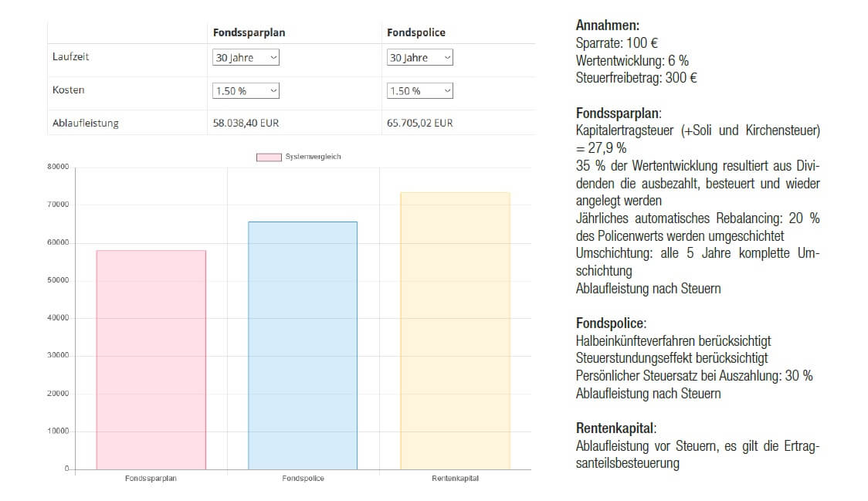Screen dimensions: 868x501
Task: Click the Systemvergleich legend label
Action: [x=314, y=157]
